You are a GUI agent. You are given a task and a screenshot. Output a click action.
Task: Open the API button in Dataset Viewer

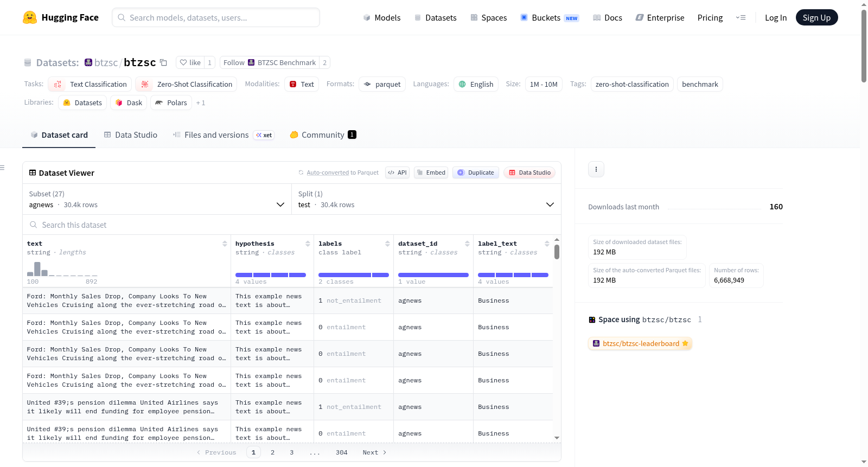pyautogui.click(x=397, y=172)
